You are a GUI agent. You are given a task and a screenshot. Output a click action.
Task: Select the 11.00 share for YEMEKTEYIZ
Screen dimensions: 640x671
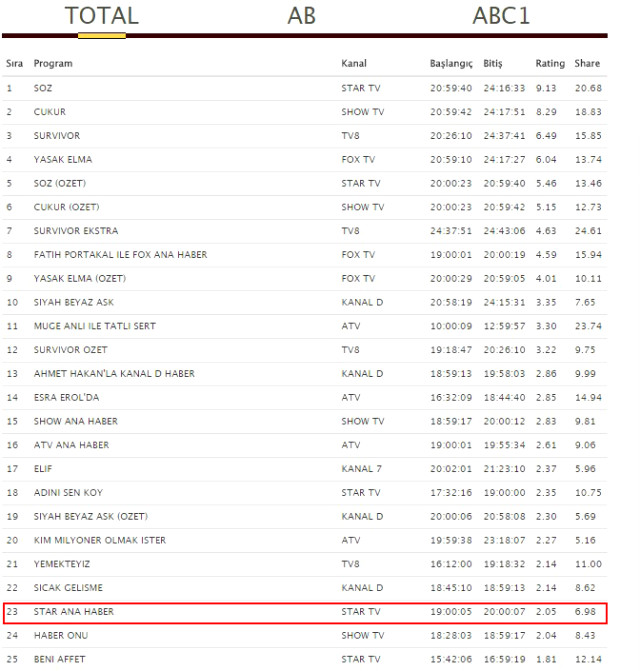click(x=588, y=564)
